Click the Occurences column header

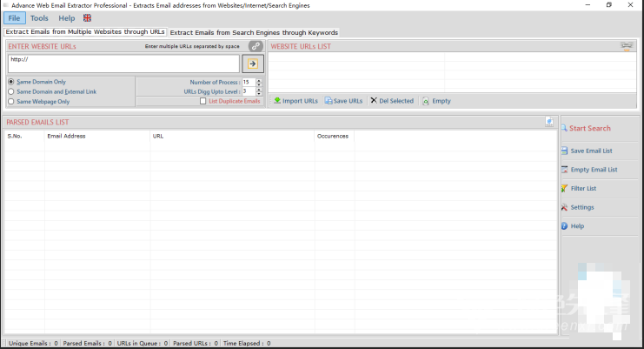tap(335, 136)
